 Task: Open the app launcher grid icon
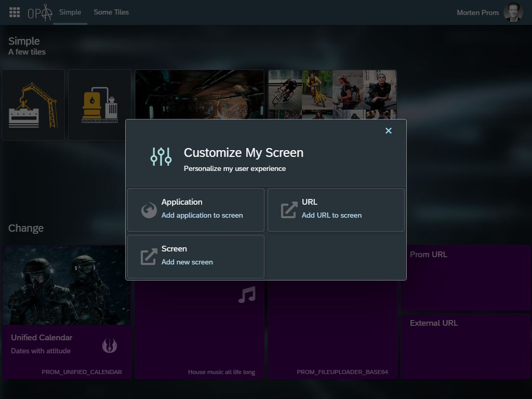click(15, 12)
